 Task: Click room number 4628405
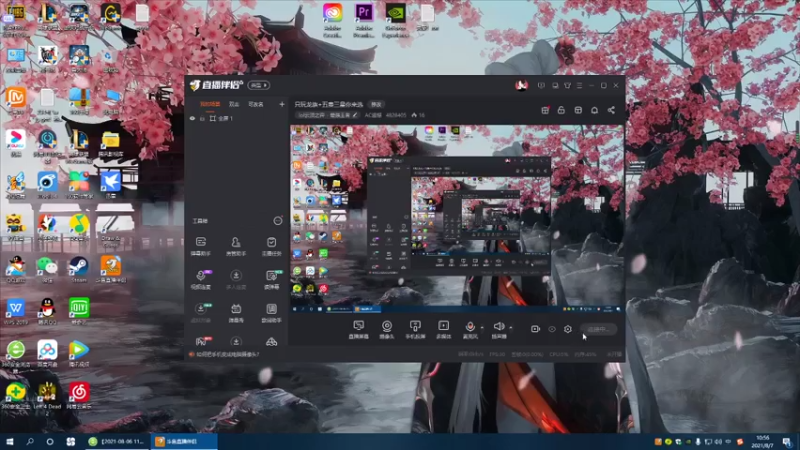[396, 115]
